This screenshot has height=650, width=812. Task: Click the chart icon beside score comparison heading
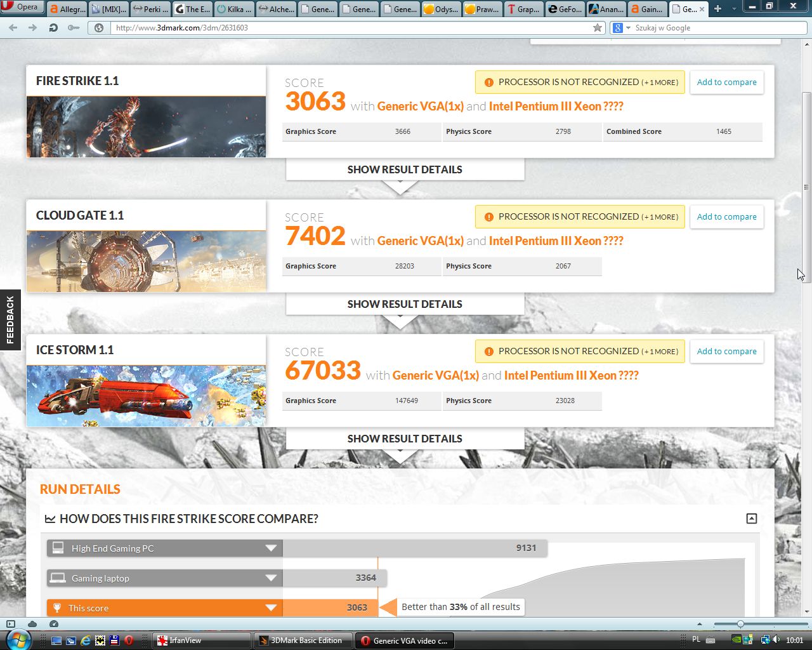[x=49, y=519]
